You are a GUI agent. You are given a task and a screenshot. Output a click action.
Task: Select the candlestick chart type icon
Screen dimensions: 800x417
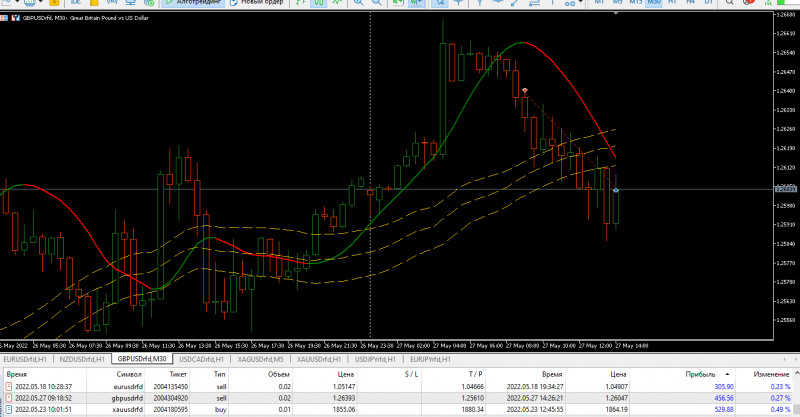coord(318,3)
